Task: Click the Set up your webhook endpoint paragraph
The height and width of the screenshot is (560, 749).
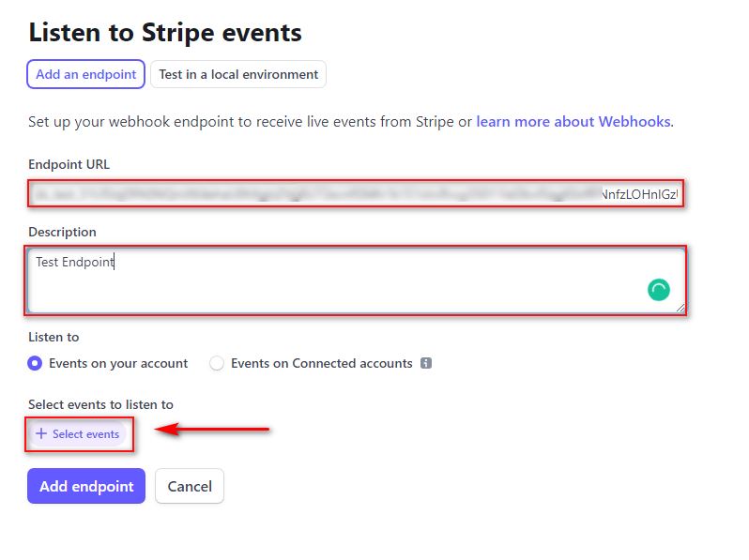Action: click(x=351, y=122)
